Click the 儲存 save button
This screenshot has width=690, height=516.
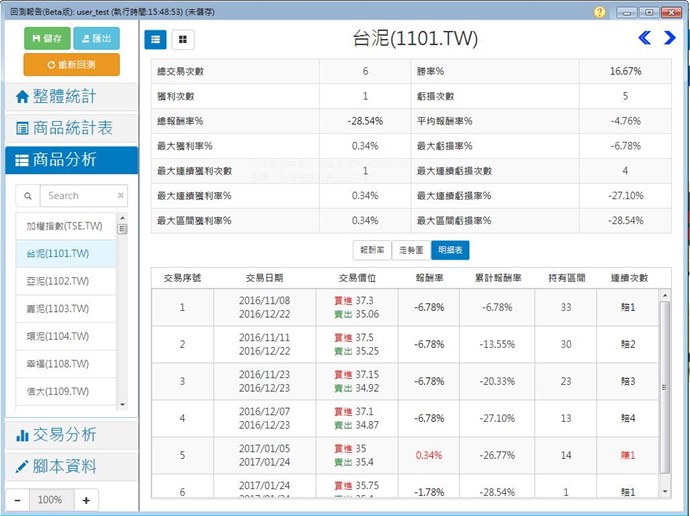pos(46,38)
